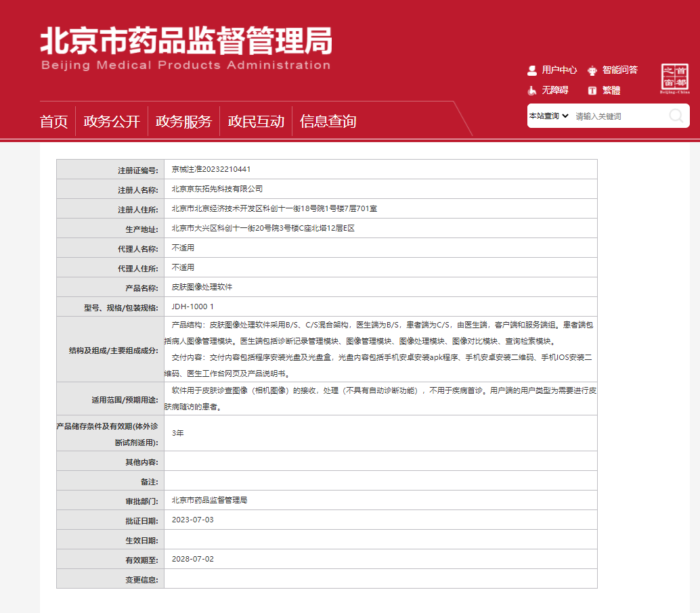
Task: Click the robot icon for 智能问答
Action: pyautogui.click(x=592, y=70)
